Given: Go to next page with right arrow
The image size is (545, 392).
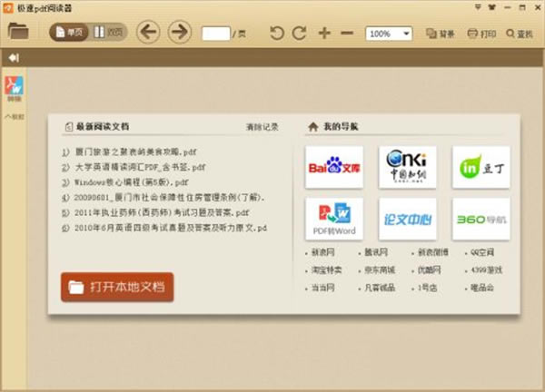Looking at the screenshot, I should coord(179,33).
